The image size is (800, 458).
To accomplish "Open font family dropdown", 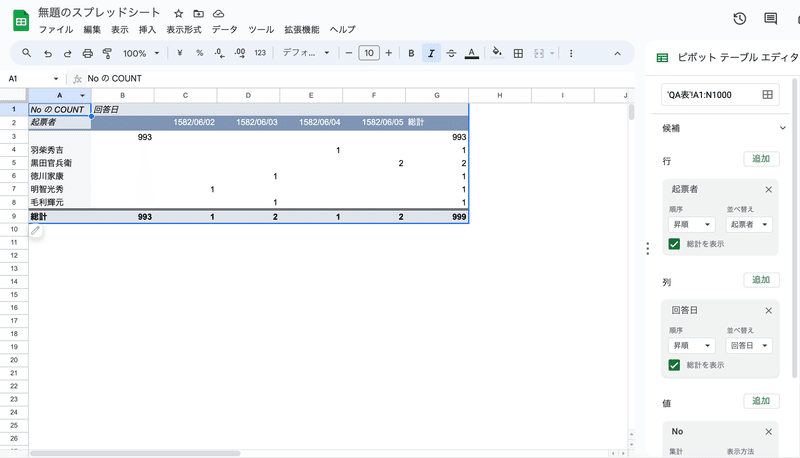I will [306, 53].
